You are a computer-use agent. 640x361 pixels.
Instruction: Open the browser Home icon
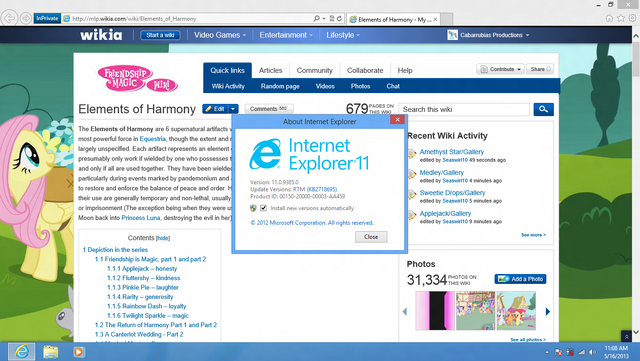coord(609,18)
